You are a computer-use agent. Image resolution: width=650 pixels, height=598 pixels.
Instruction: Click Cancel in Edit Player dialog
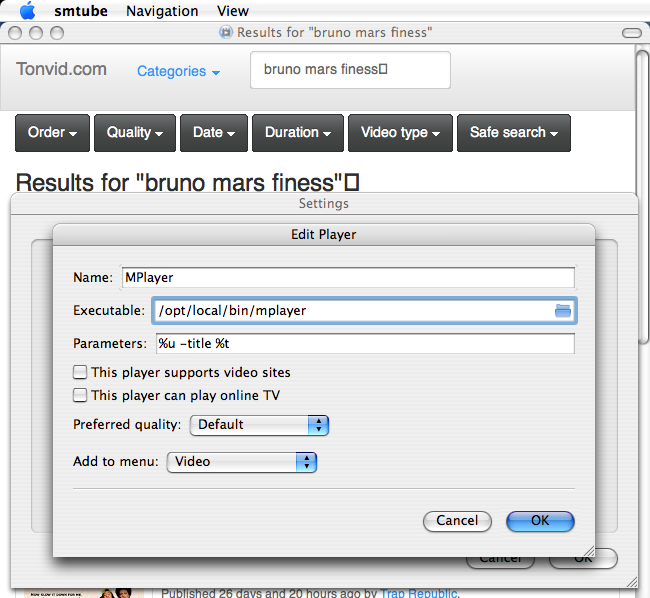[x=457, y=521]
